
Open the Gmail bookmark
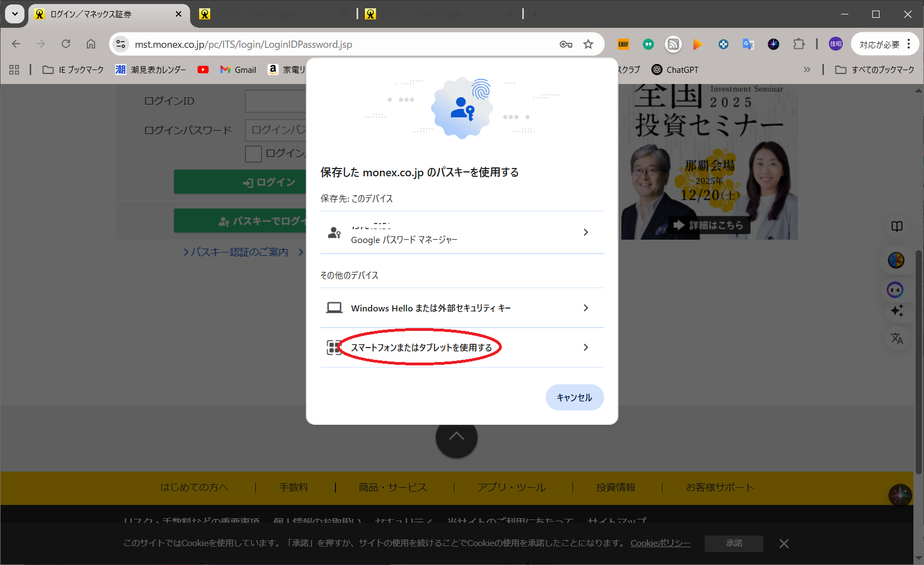[x=238, y=70]
